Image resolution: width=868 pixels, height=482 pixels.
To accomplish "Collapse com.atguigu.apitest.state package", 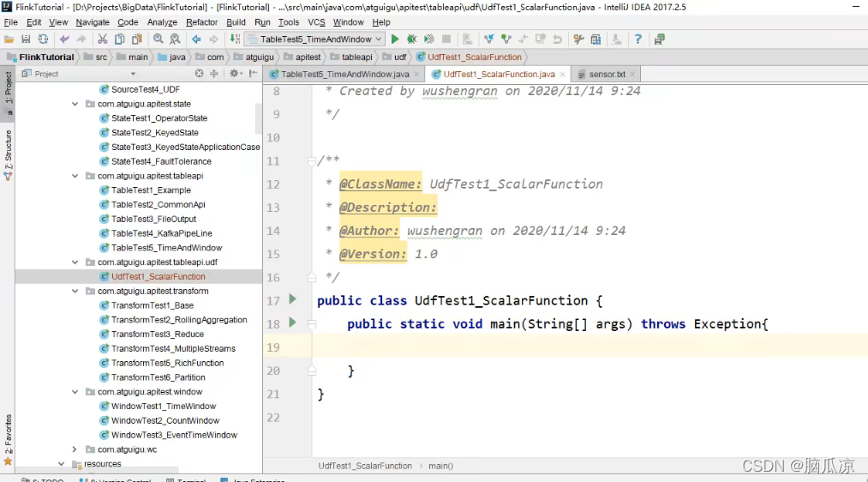I will tap(75, 104).
